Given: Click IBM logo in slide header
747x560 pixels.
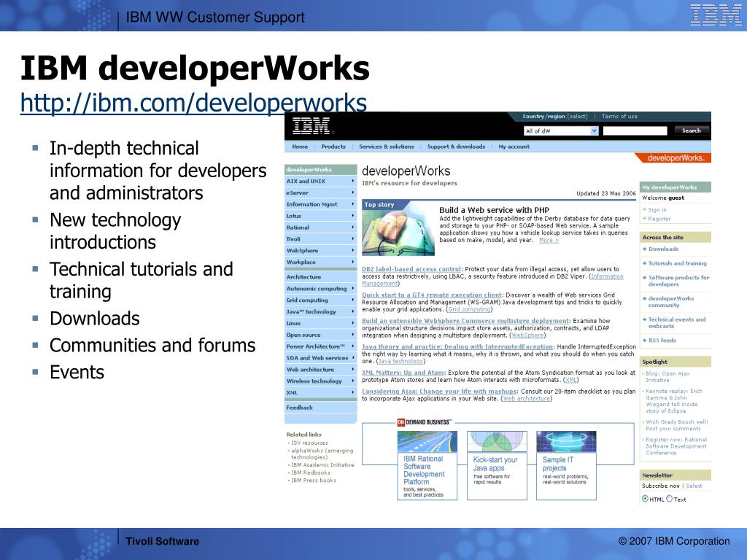Looking at the screenshot, I should pos(716,15).
